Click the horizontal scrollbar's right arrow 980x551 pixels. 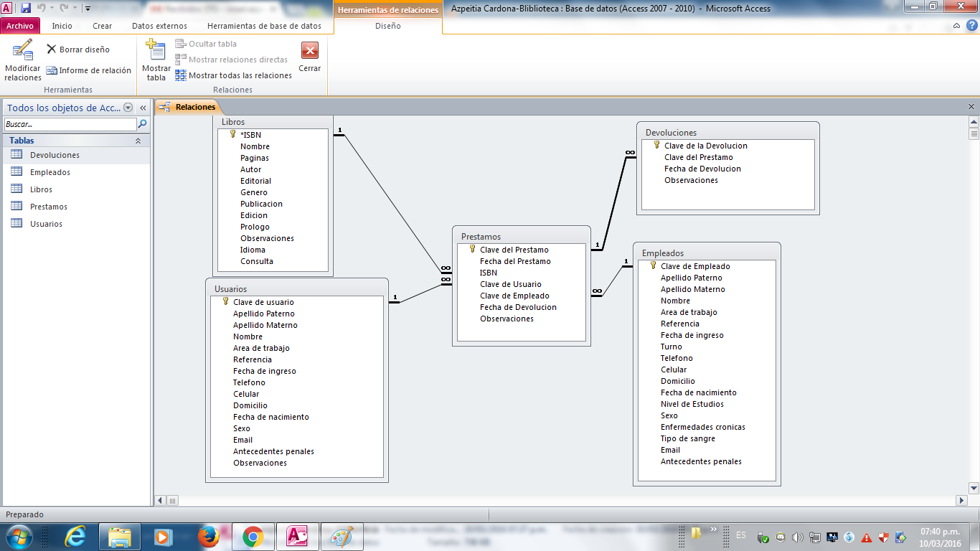point(962,500)
